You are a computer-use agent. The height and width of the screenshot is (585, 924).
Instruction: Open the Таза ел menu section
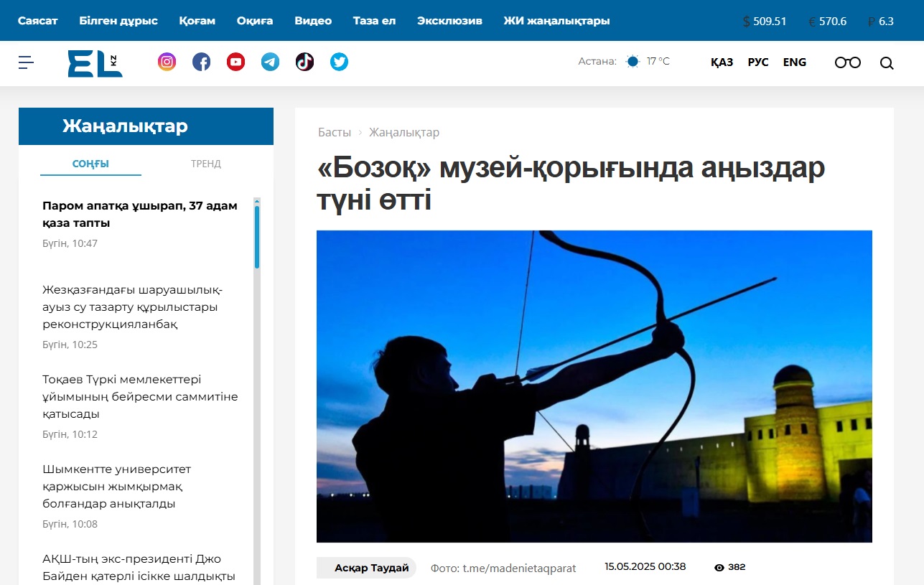pos(375,21)
